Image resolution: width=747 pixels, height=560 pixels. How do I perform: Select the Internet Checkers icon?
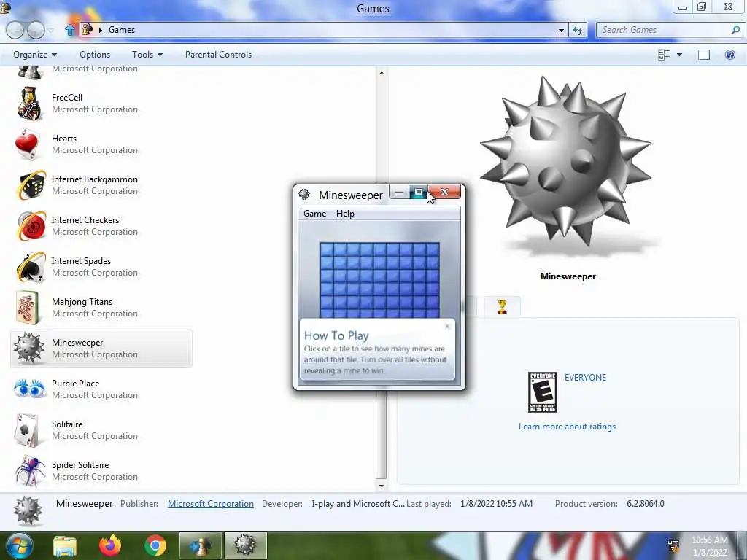pyautogui.click(x=31, y=226)
